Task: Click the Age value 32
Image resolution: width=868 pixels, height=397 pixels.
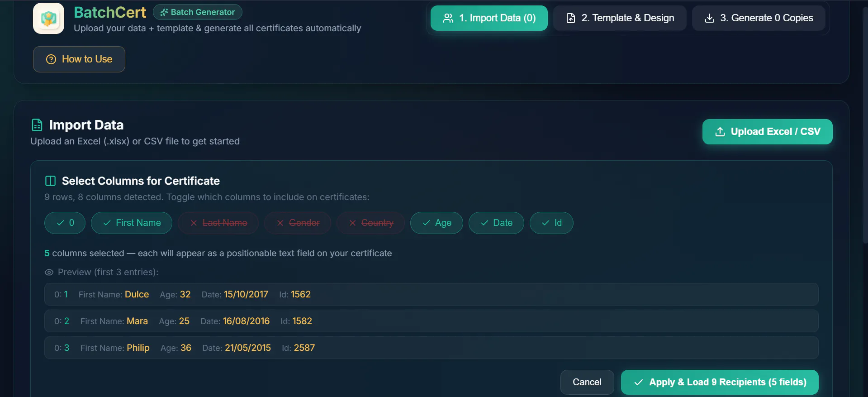Action: [x=185, y=294]
